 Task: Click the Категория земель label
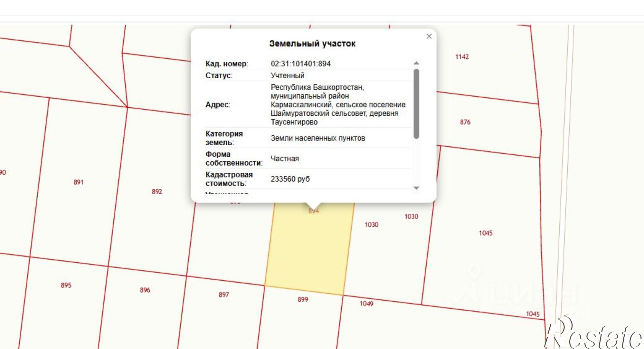[224, 138]
